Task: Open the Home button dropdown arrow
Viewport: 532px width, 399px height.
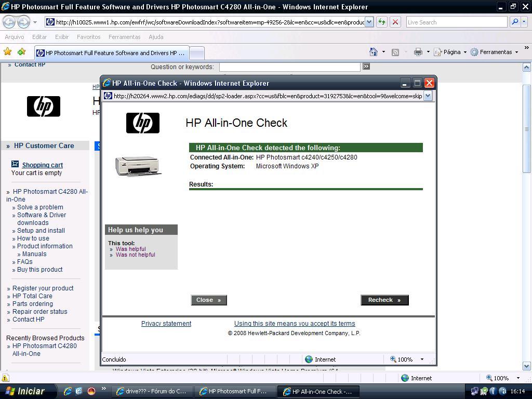Action: pos(383,52)
